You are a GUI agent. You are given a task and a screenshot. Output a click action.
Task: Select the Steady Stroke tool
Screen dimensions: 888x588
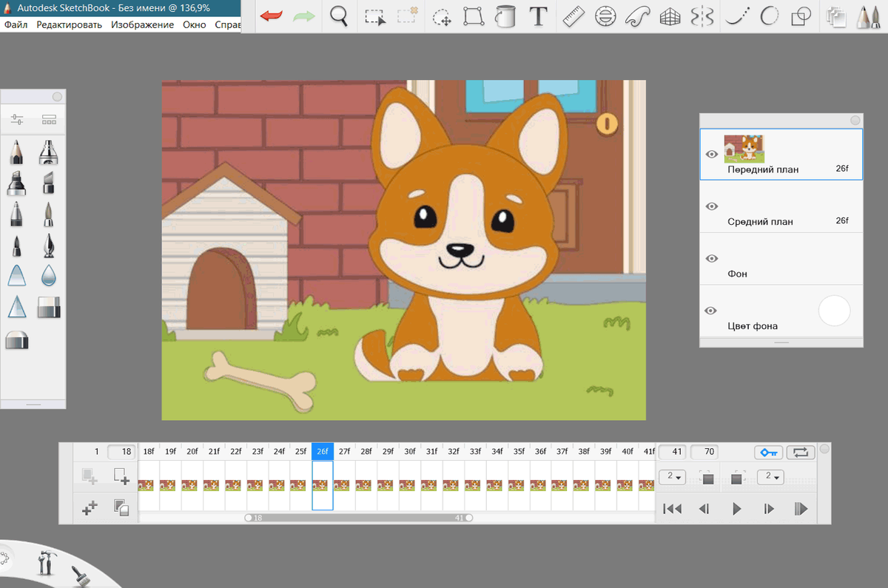(x=736, y=16)
